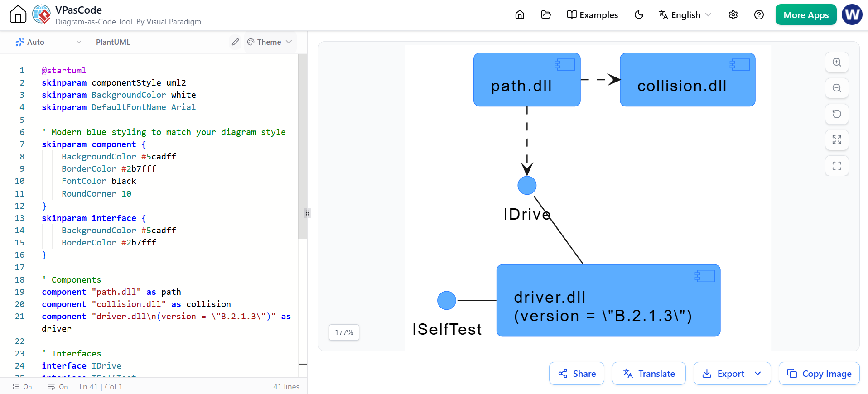868x394 pixels.
Task: Click the editor vertical scrollbar thumb
Action: [303, 146]
